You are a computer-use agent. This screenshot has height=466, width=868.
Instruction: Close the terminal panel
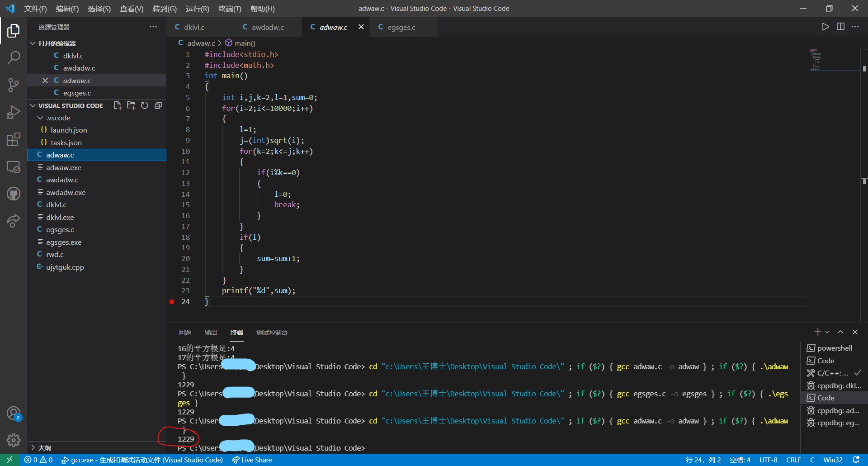pyautogui.click(x=855, y=332)
